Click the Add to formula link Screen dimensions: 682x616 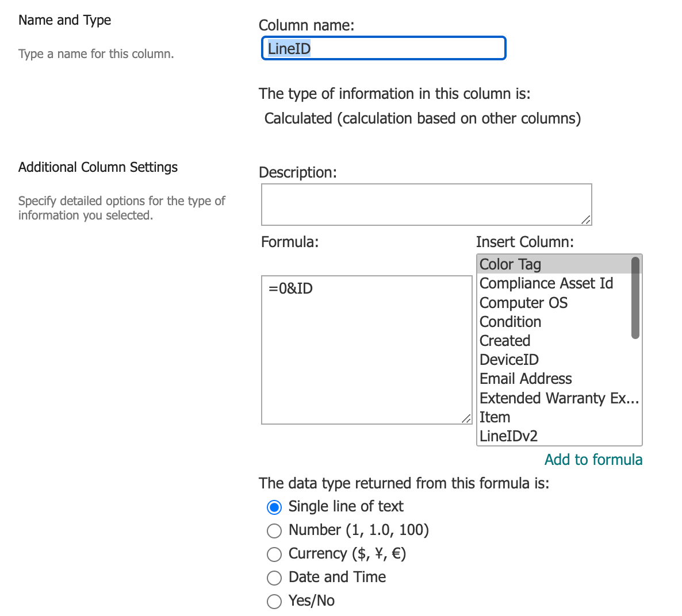(x=593, y=460)
